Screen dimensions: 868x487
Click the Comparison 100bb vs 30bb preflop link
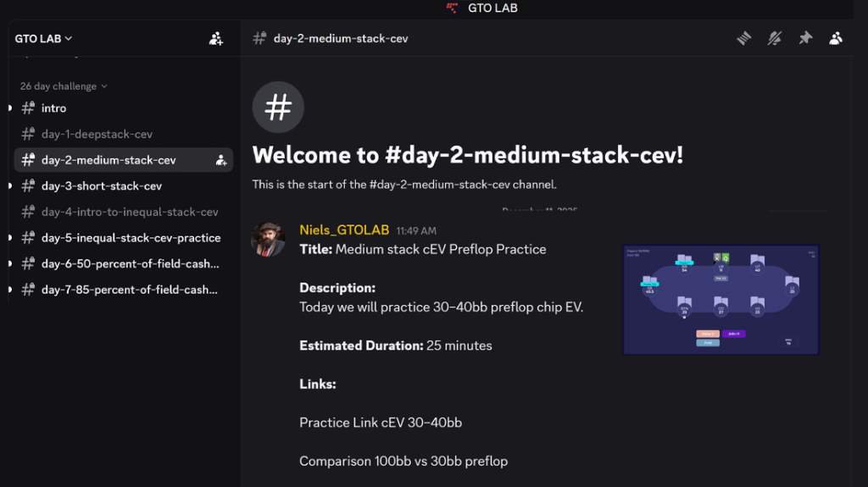point(403,462)
